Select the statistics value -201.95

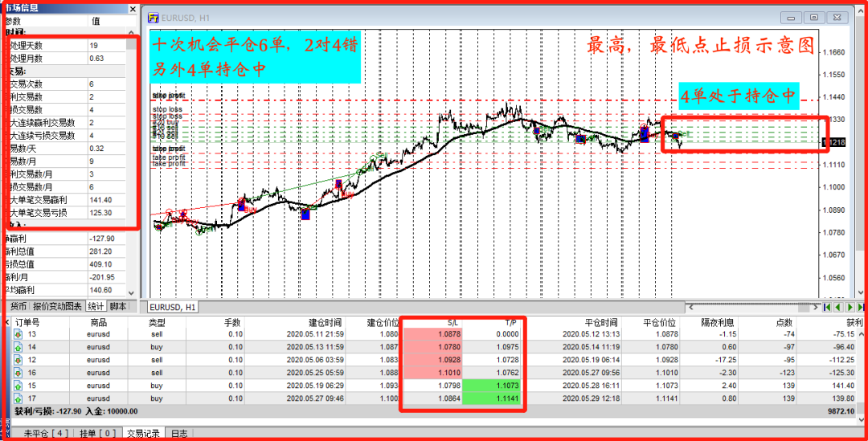click(x=102, y=277)
